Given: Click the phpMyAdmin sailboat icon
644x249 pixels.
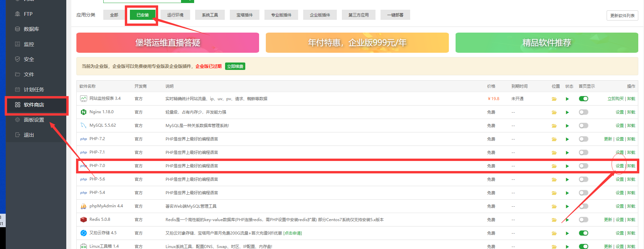Looking at the screenshot, I should click(83, 206).
